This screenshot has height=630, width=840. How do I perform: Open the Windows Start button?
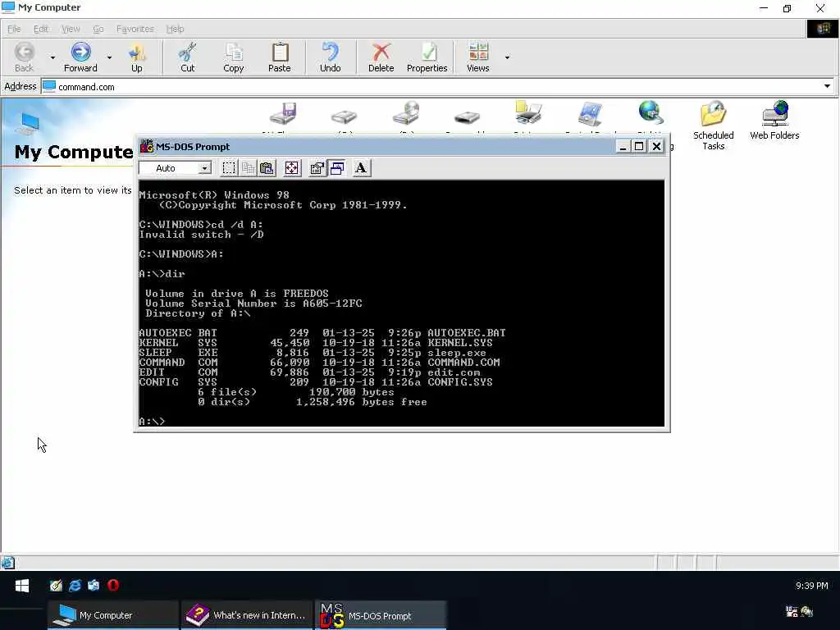pos(22,586)
